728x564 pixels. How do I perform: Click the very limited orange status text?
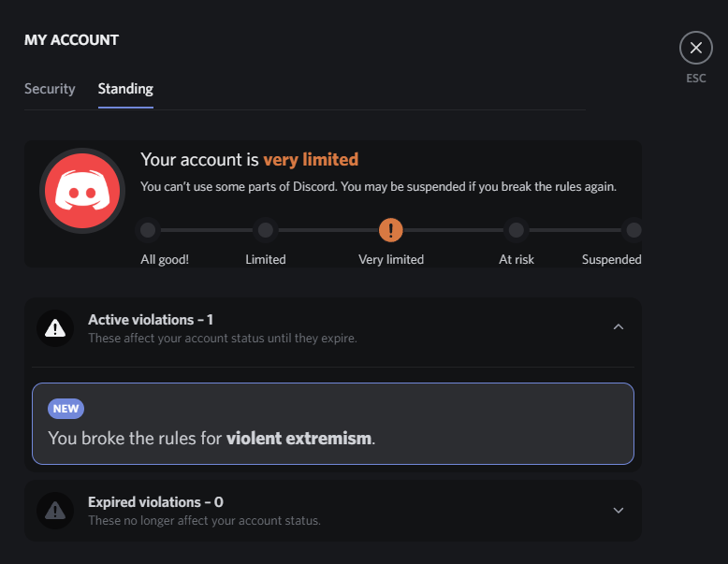click(311, 159)
